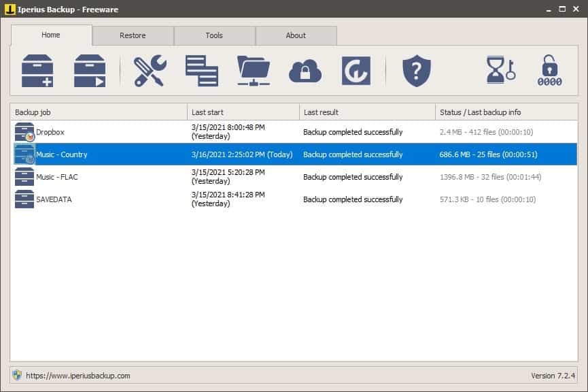Open the About tab

[296, 35]
